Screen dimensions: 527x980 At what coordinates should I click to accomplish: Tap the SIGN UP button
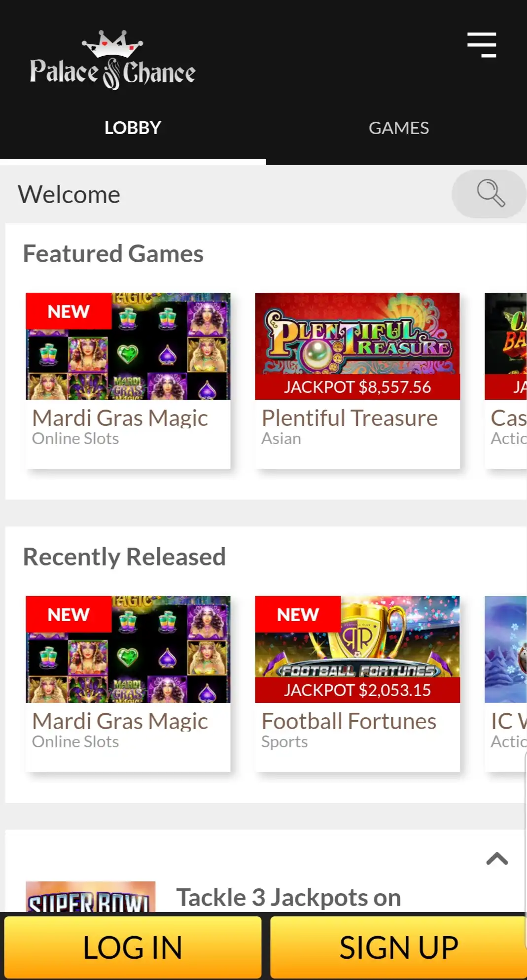pyautogui.click(x=399, y=947)
